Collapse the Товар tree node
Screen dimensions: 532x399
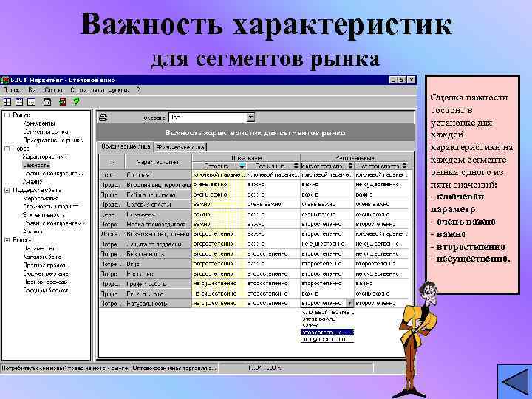click(x=7, y=149)
